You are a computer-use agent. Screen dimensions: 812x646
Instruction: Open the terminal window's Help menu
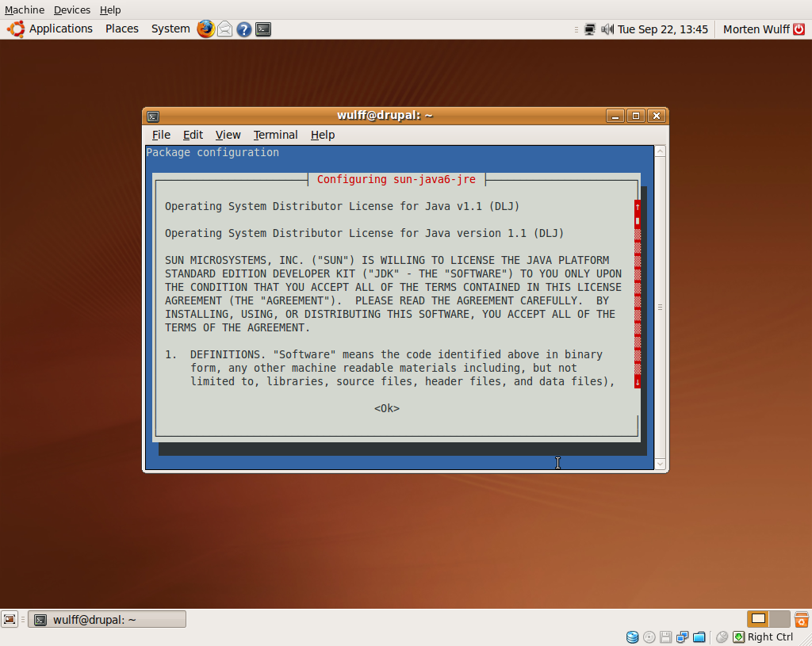pos(323,135)
